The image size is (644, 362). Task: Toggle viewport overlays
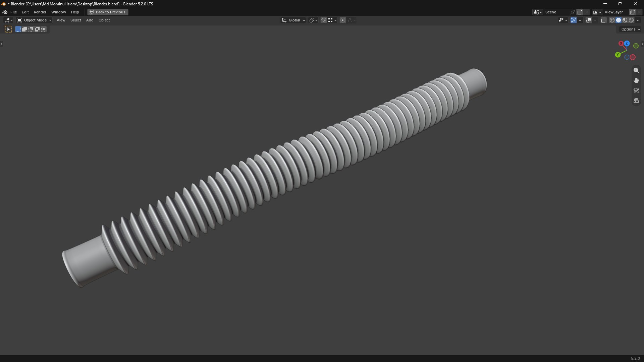(589, 20)
